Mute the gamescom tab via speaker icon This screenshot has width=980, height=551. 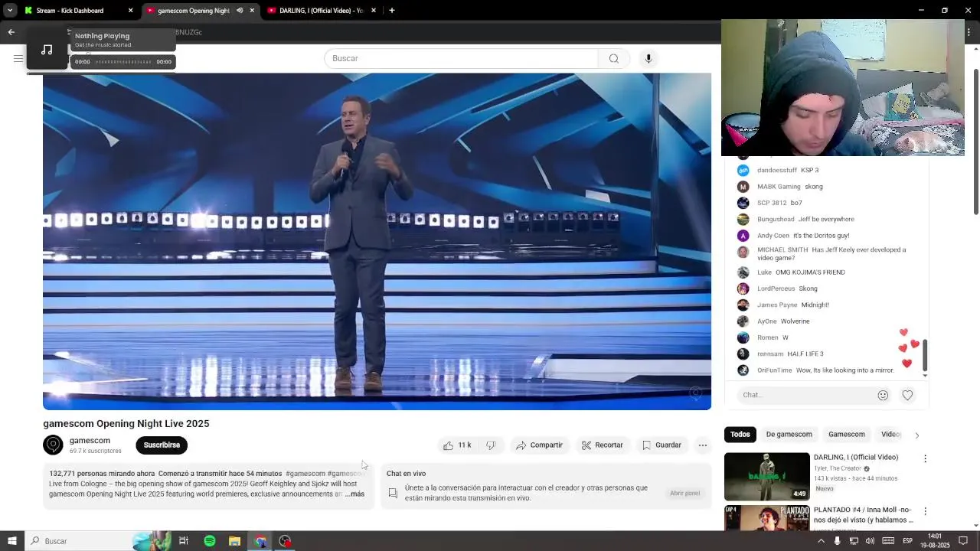pos(240,11)
